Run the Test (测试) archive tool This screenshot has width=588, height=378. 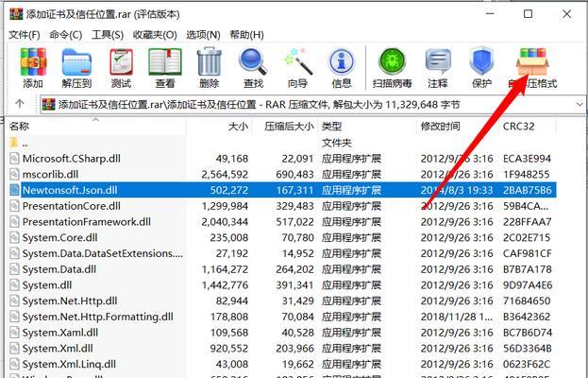[121, 68]
